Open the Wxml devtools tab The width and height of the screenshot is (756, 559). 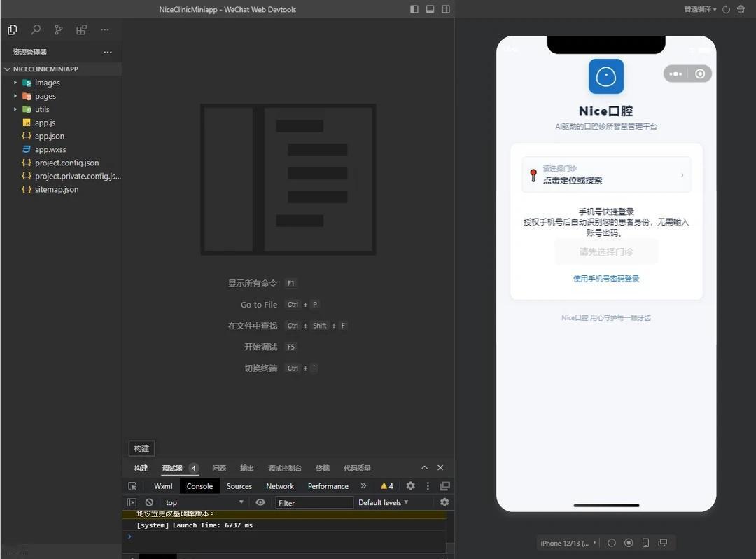(163, 486)
